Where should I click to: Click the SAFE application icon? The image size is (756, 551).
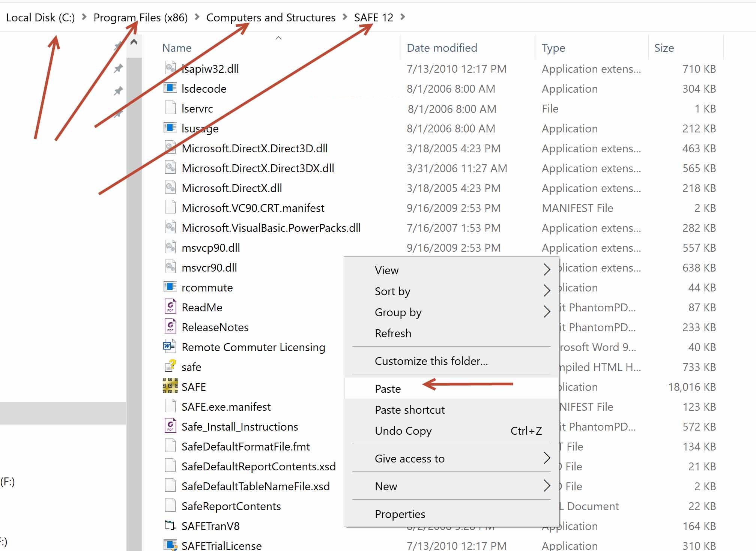click(x=170, y=386)
